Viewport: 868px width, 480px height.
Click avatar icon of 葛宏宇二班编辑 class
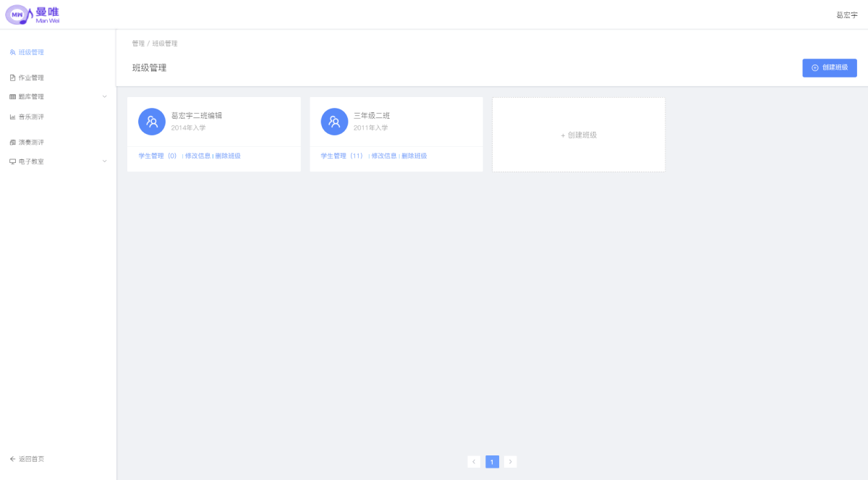152,122
